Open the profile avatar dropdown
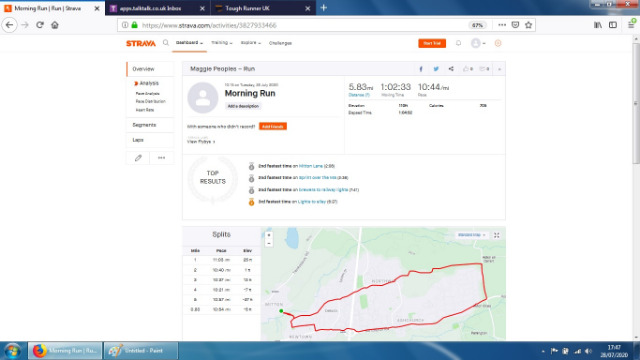 (478, 43)
